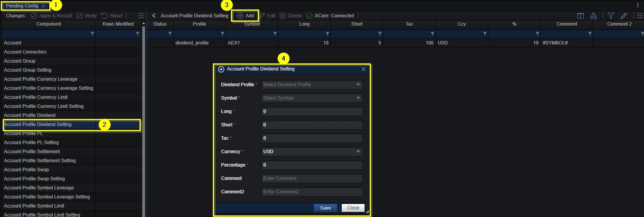Open the Select Dividend Profile dropdown
Screen dimensions: 644x217
(x=312, y=85)
